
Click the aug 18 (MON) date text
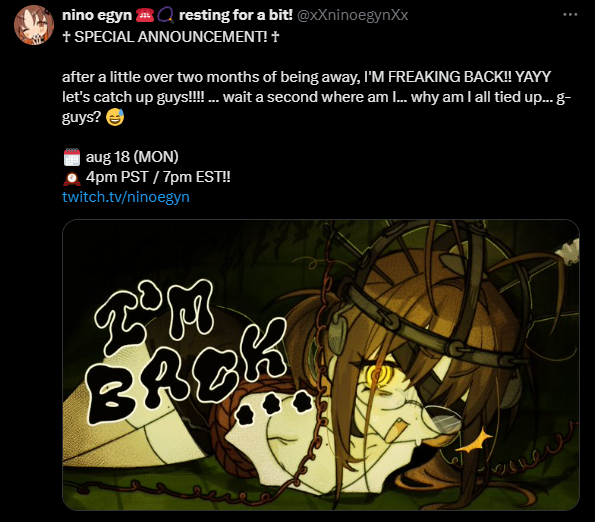[x=132, y=157]
